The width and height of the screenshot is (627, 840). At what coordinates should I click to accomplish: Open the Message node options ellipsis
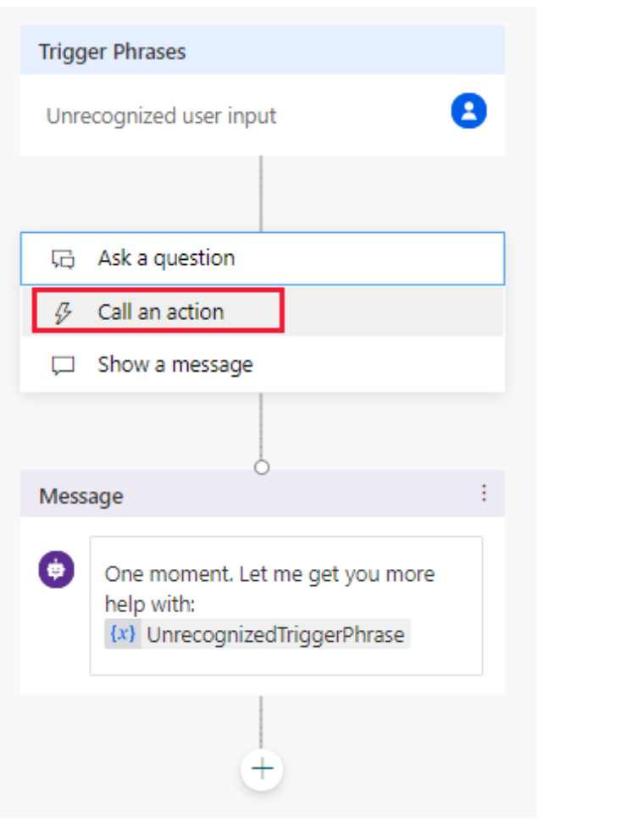click(x=484, y=493)
